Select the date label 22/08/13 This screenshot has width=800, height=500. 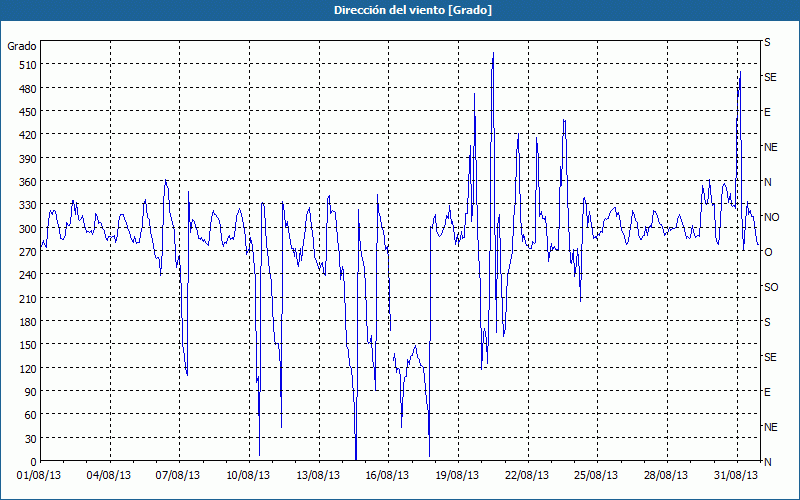527,476
